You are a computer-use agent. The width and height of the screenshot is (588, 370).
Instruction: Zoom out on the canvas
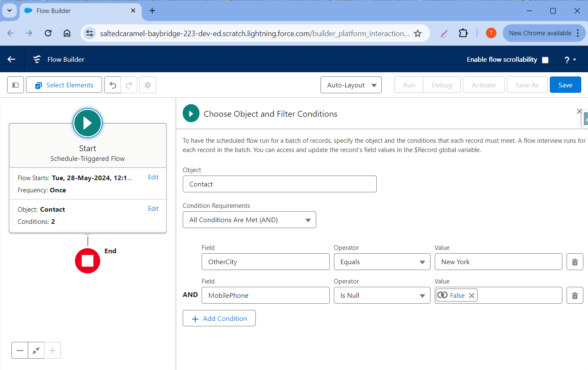coord(20,350)
